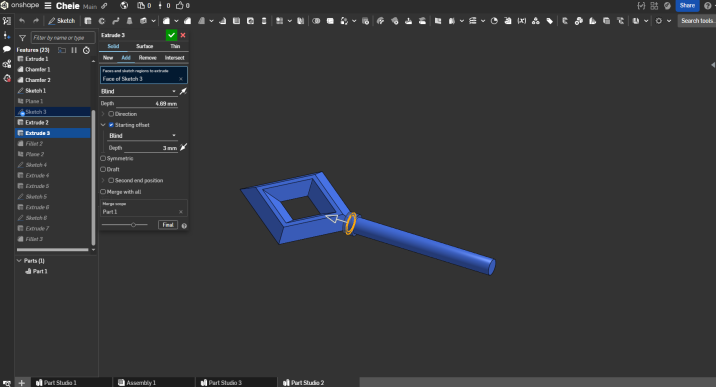
Task: Click the rollback timer icon beside Features
Action: click(x=86, y=50)
